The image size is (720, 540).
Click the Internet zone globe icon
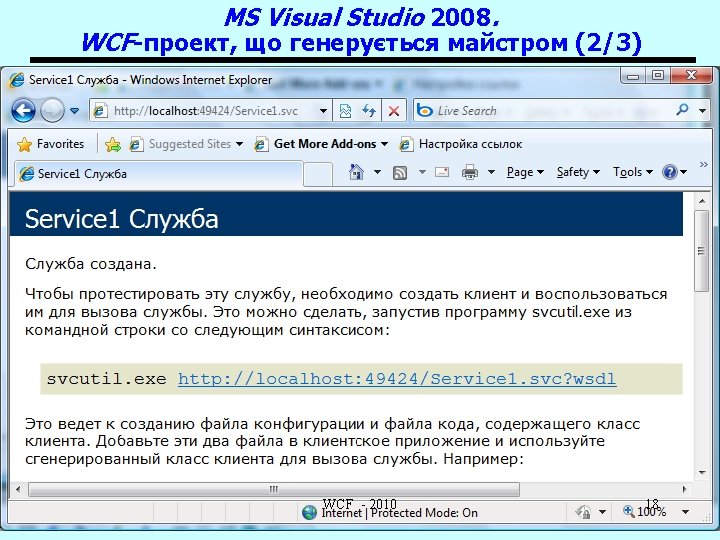[309, 512]
